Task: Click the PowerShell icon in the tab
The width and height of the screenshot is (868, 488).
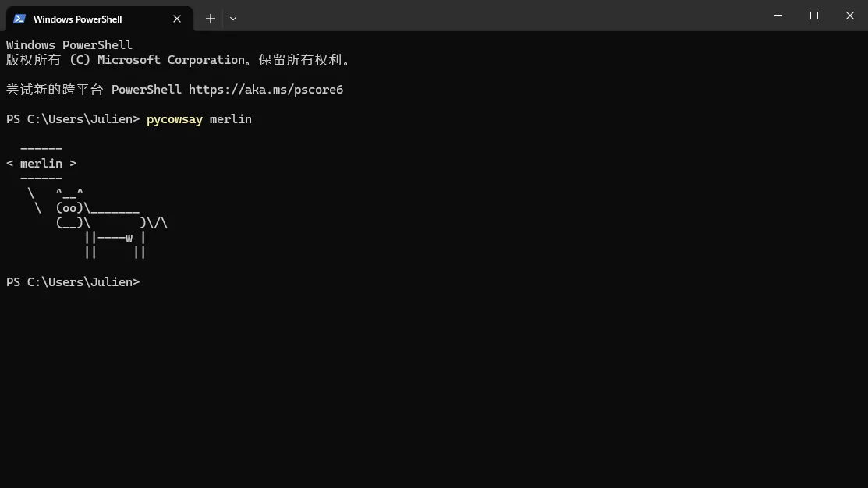Action: click(x=19, y=19)
